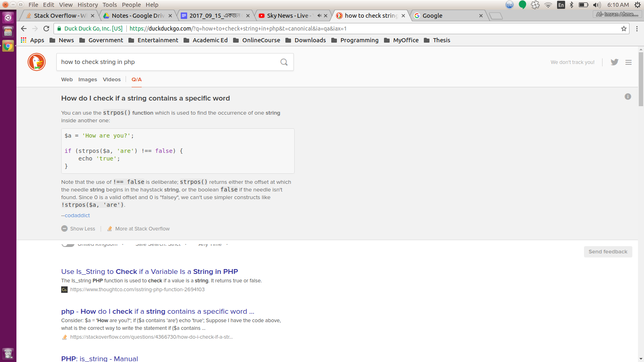
Task: Switch to Notes - Google Drive tab
Action: coord(138,16)
